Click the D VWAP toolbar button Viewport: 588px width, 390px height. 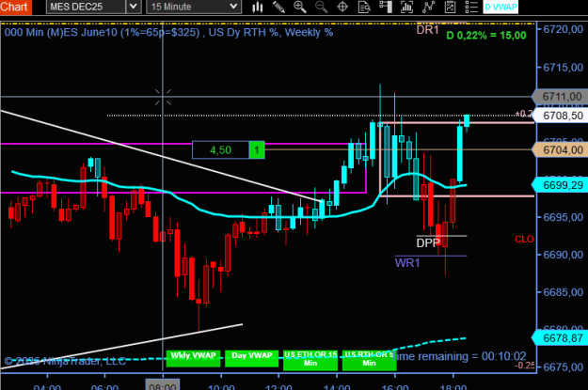[501, 7]
